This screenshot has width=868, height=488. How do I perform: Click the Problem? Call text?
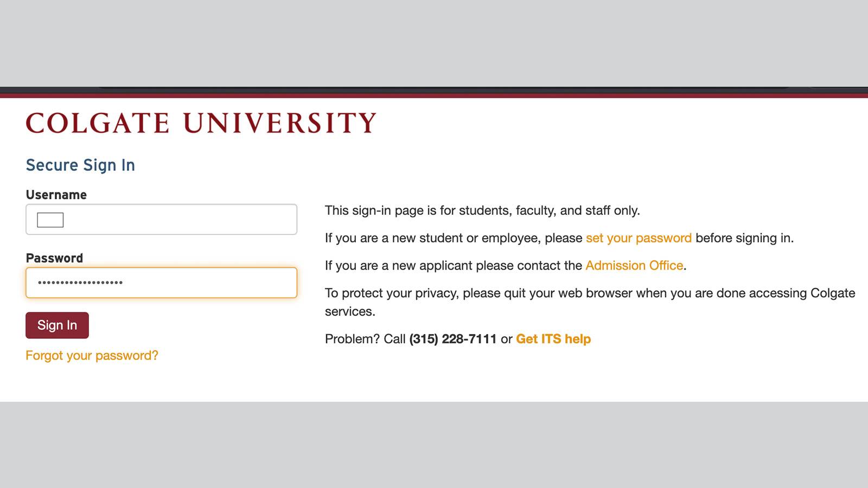pyautogui.click(x=365, y=339)
